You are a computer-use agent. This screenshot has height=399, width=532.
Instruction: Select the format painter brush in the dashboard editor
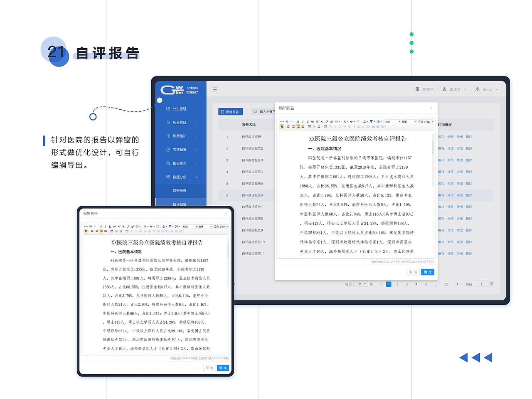tap(331, 122)
